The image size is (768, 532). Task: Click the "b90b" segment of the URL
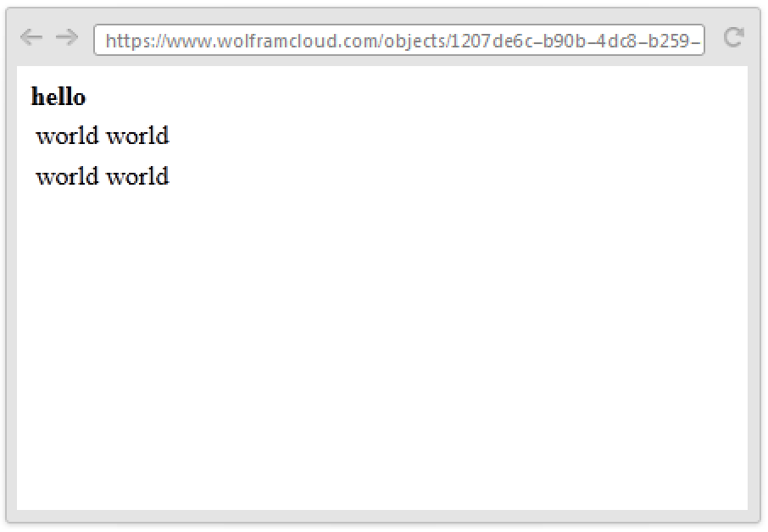pyautogui.click(x=565, y=41)
